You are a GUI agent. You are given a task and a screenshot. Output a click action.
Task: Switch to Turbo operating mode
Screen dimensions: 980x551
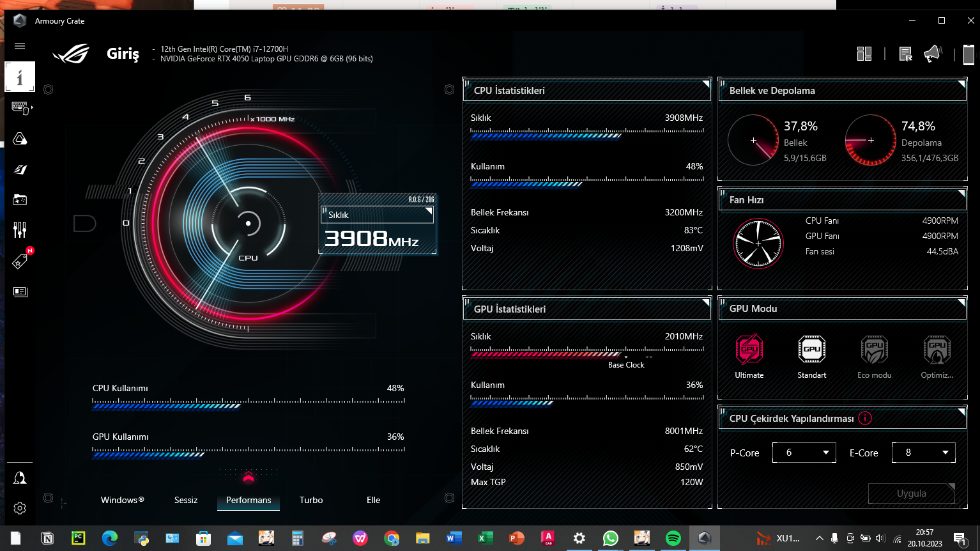[311, 500]
